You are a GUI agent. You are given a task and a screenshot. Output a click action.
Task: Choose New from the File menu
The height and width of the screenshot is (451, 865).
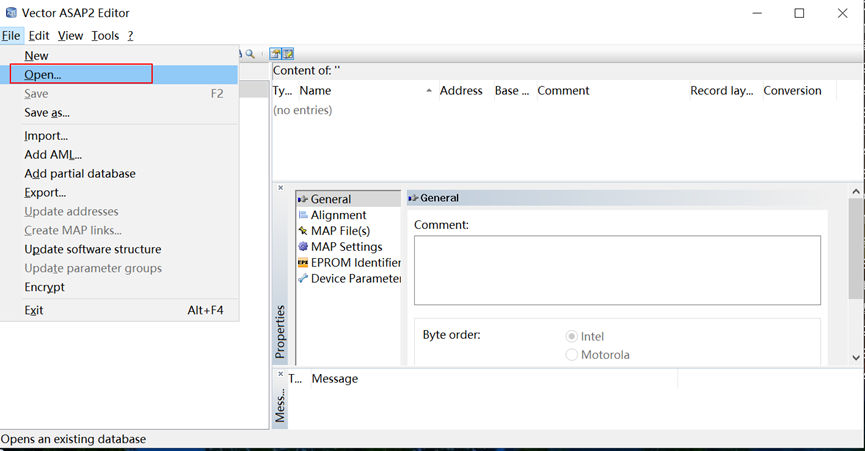120,56
